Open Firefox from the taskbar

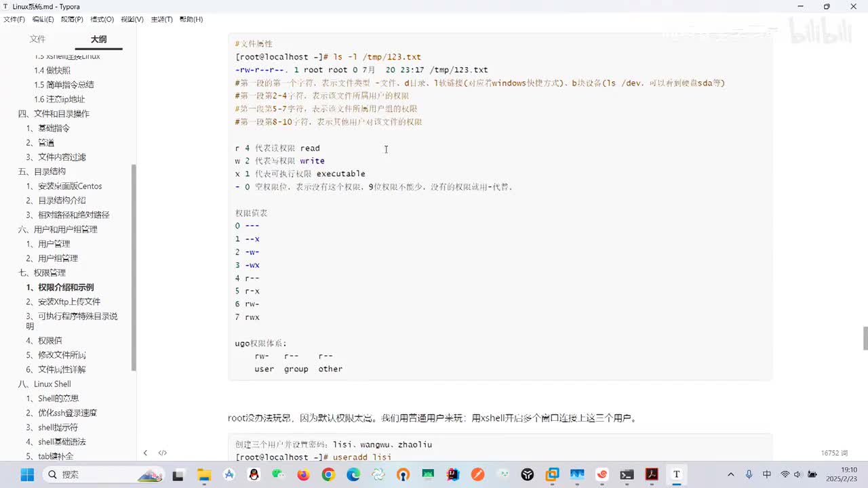click(x=303, y=474)
